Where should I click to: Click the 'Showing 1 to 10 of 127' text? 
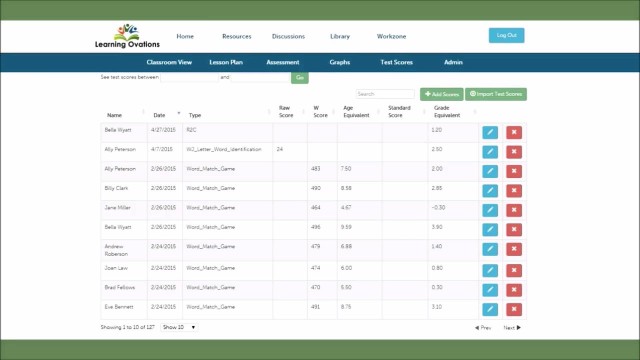coord(127,327)
